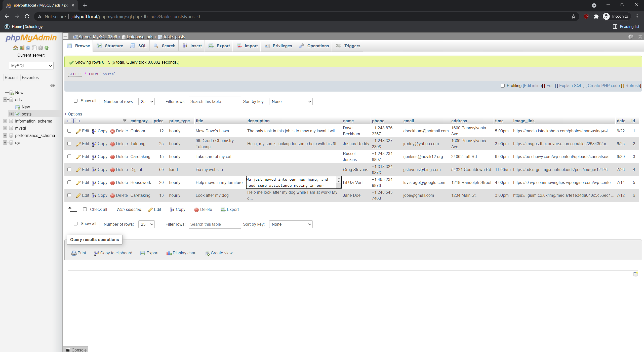Reload navigation panel with green refresh icon
Viewport: 644px width, 352px height.
(x=47, y=48)
